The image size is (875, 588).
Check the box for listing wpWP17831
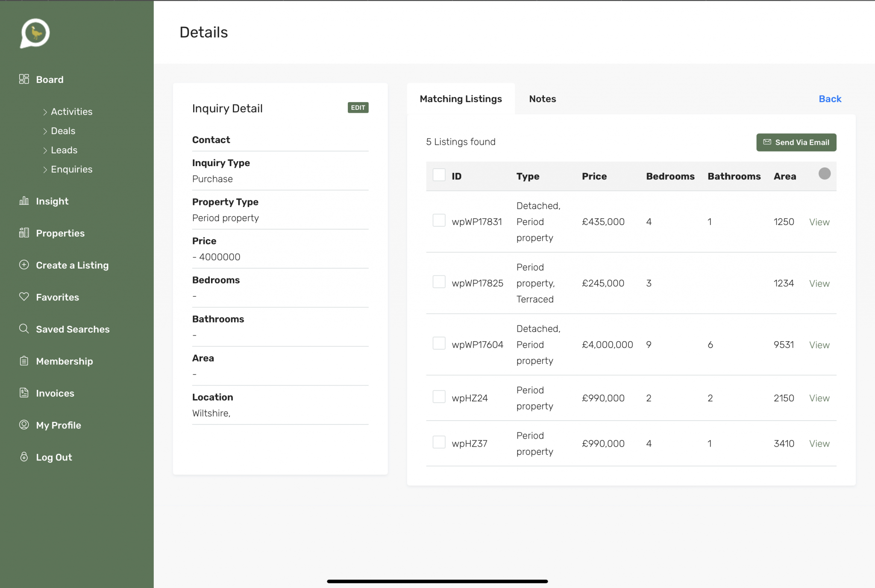tap(439, 220)
